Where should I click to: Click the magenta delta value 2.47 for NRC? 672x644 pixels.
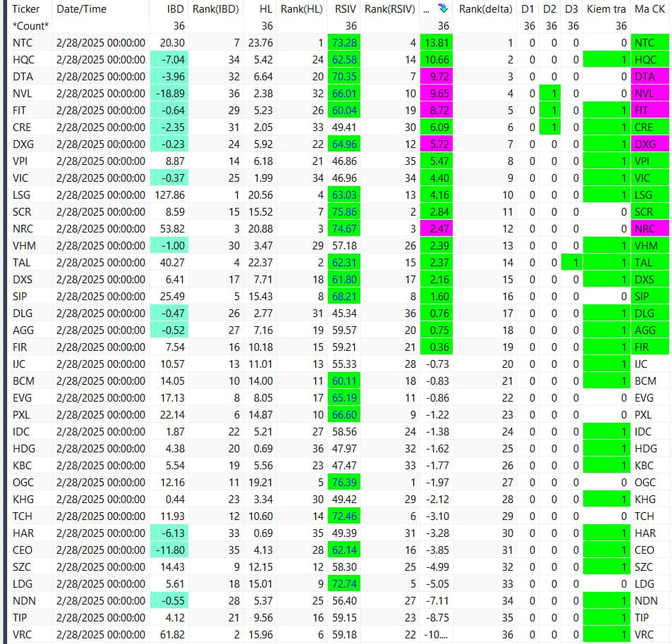click(x=436, y=229)
